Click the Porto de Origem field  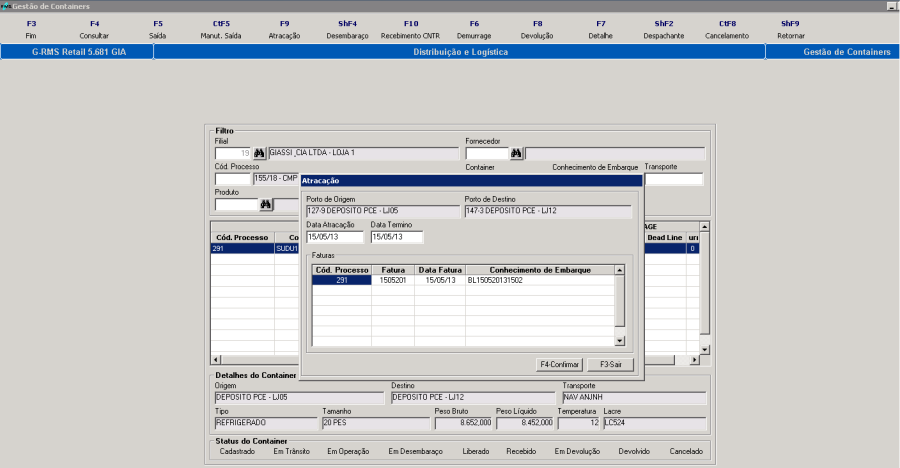[383, 211]
